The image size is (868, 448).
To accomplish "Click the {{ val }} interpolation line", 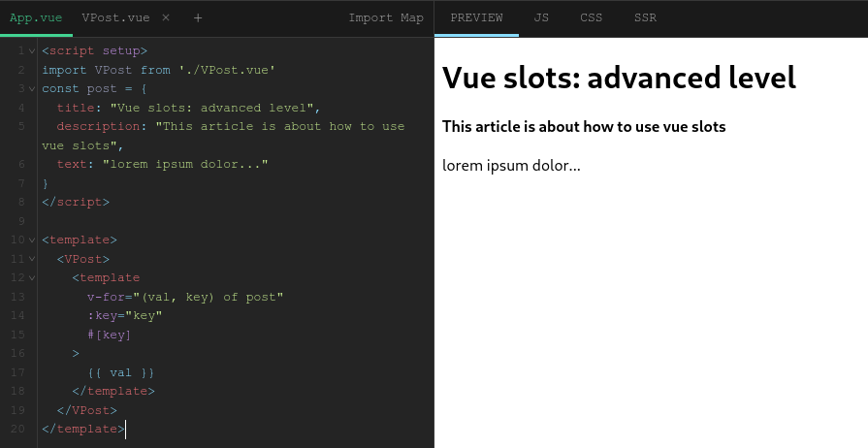I will coord(120,372).
